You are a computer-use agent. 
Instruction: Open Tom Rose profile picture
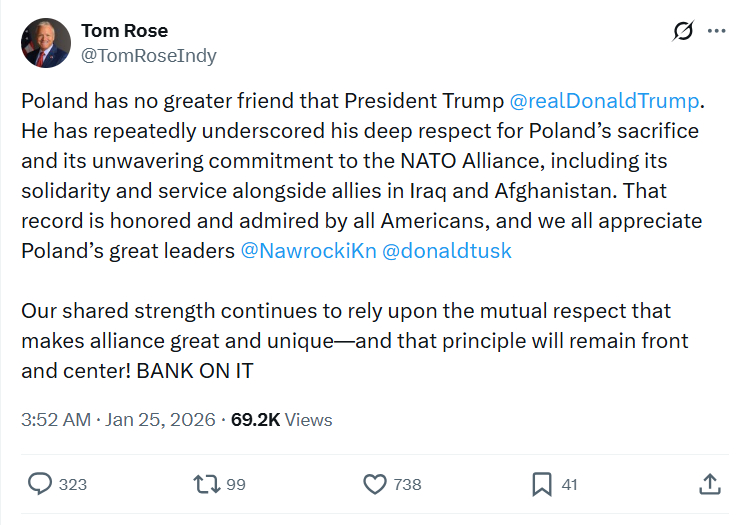pos(46,43)
